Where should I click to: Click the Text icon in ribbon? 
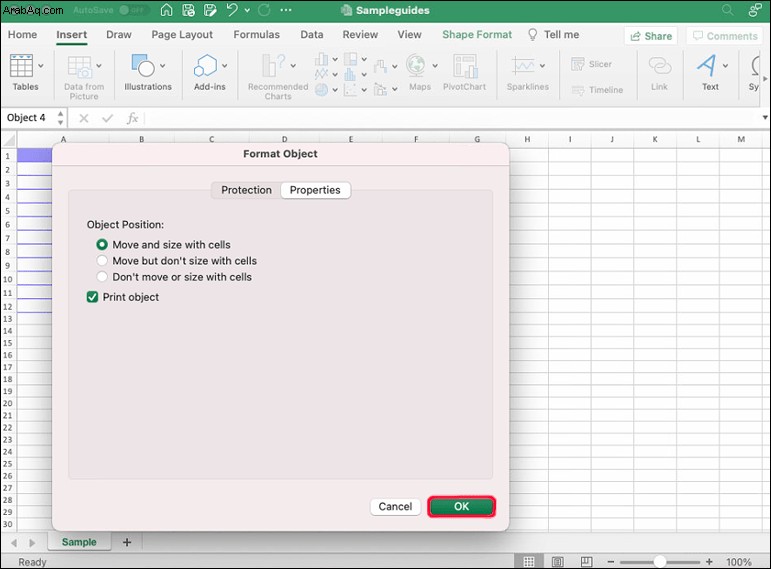coord(707,65)
